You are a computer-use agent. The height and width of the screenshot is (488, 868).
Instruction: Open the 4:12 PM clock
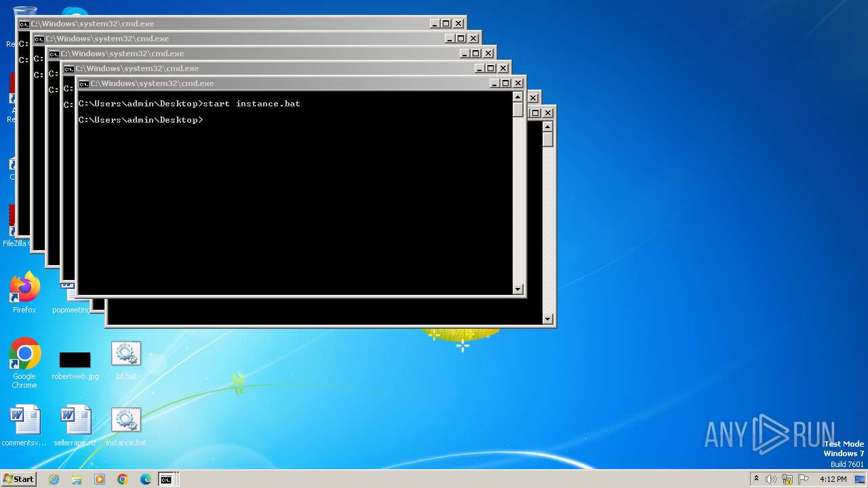pos(833,479)
